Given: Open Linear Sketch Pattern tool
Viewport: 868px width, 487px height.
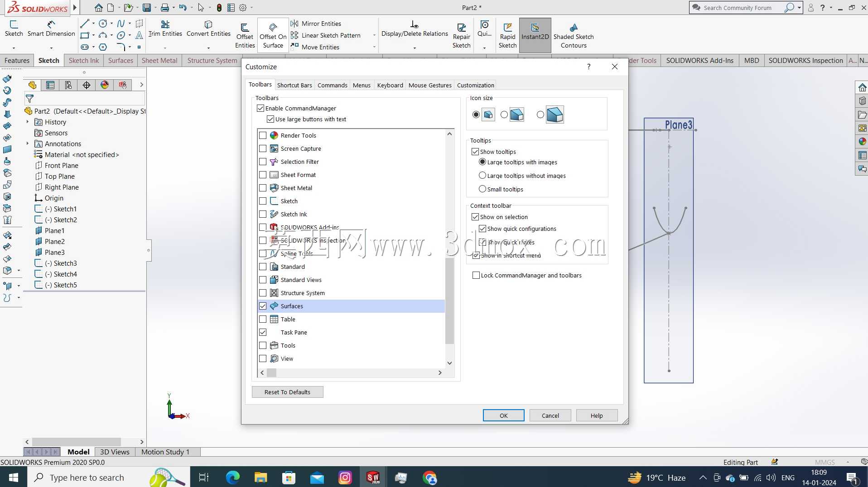Looking at the screenshot, I should [x=326, y=35].
